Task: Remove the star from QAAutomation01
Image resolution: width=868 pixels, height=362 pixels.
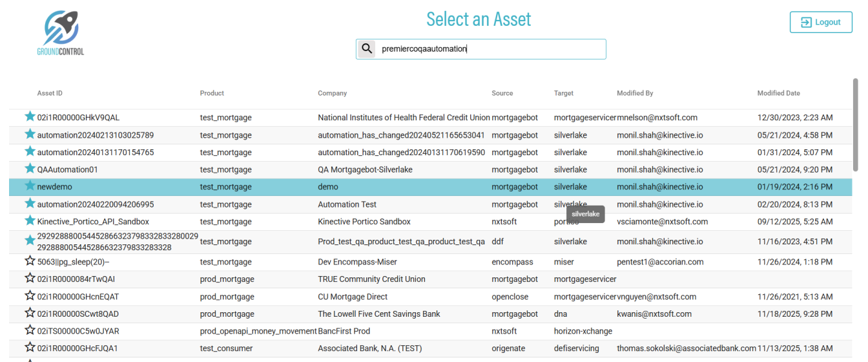Action: tap(30, 169)
